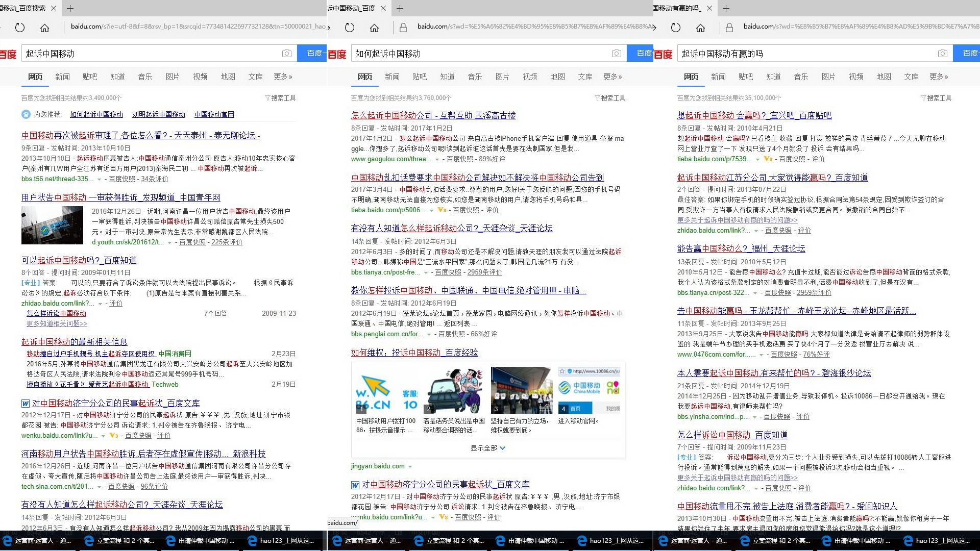Open result 能告赢中国移动么? 福州_天涯论坛
Image resolution: width=980 pixels, height=551 pixels.
tap(741, 248)
